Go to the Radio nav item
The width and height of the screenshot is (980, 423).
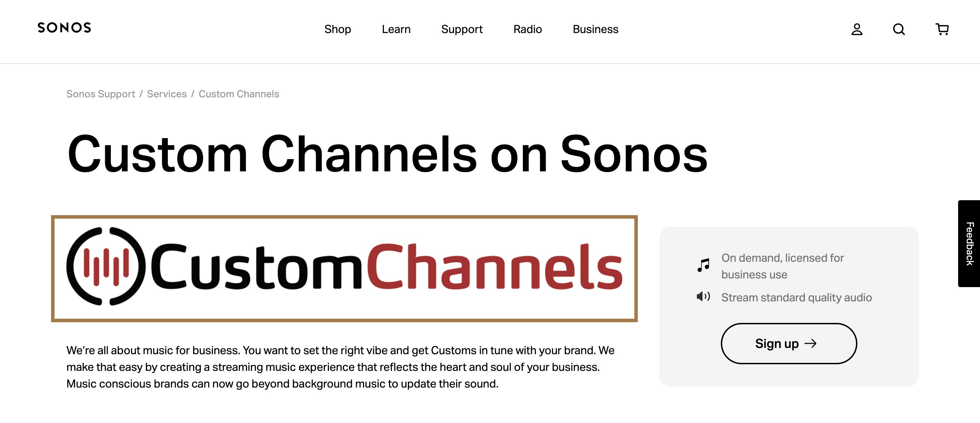pos(527,29)
